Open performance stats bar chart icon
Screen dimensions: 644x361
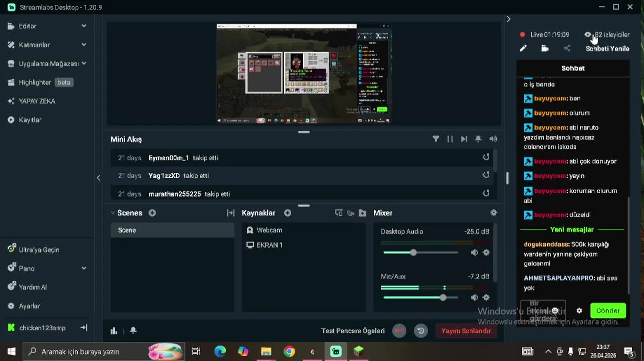(x=114, y=331)
